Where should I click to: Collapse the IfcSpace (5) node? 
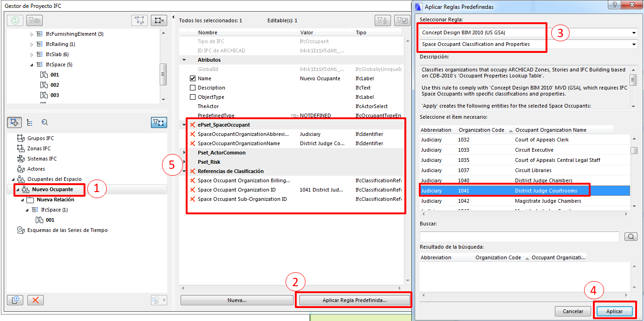tap(32, 65)
